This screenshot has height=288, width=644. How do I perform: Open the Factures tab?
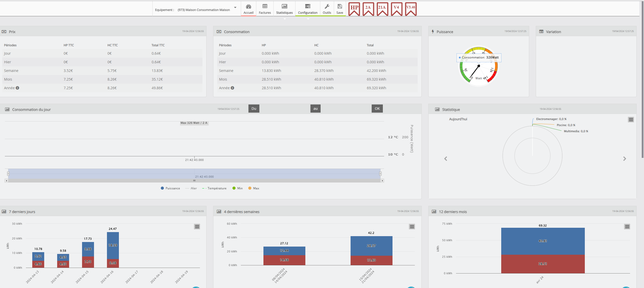point(265,9)
